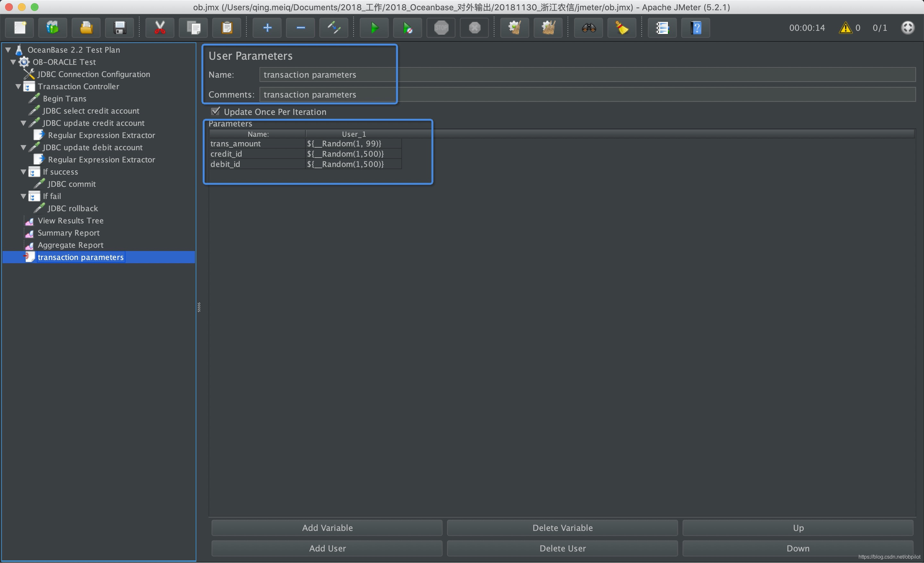This screenshot has width=924, height=563.
Task: Collapse the OB-ORACLE Test thread group
Action: (x=13, y=62)
